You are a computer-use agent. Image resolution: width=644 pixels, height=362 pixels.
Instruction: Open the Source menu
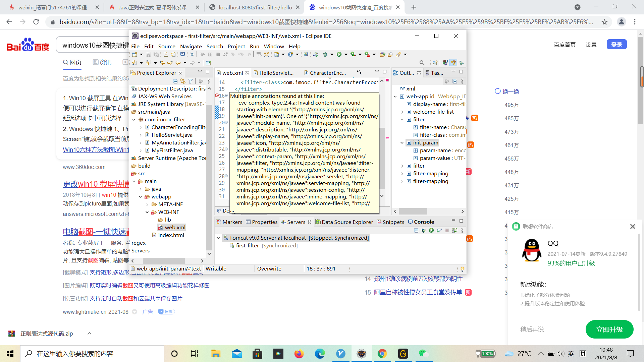[x=167, y=46]
